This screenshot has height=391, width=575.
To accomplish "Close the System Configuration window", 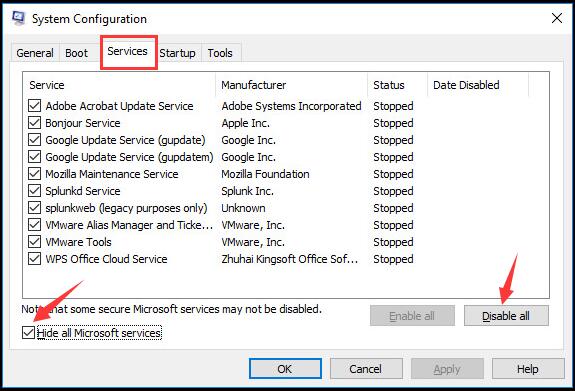I will click(x=557, y=18).
